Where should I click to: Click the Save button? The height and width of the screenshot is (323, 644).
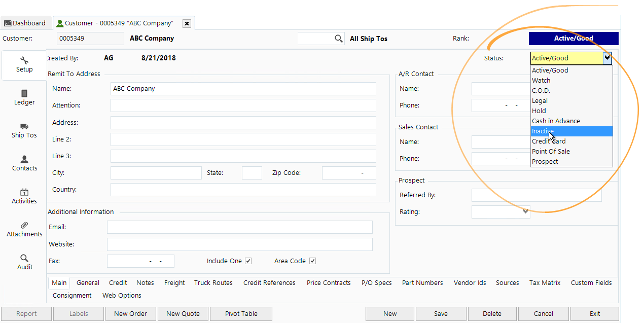click(441, 314)
